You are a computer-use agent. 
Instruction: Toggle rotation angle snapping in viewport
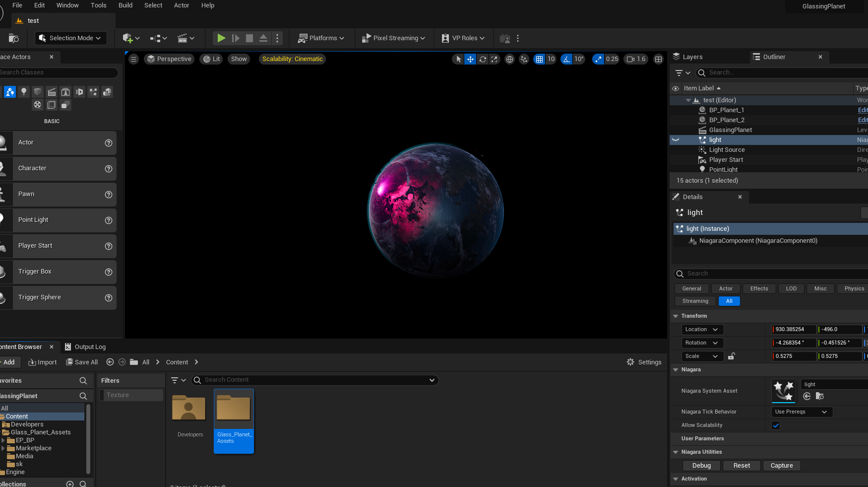click(x=566, y=59)
